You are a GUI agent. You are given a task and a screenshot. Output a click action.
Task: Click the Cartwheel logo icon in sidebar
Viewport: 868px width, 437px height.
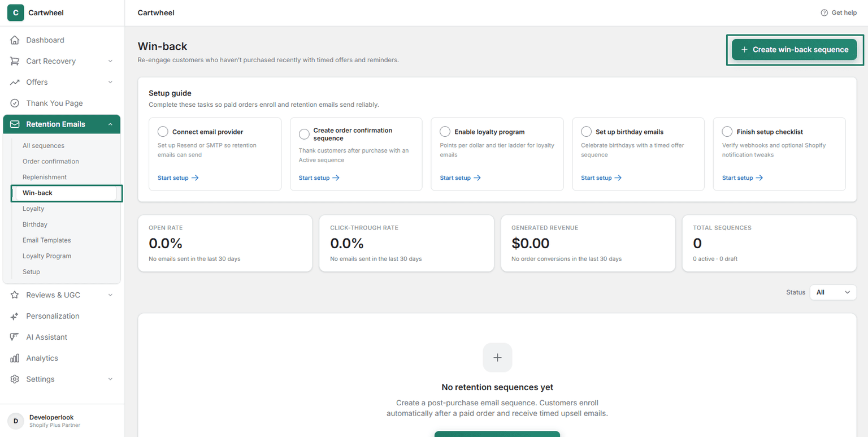(15, 12)
